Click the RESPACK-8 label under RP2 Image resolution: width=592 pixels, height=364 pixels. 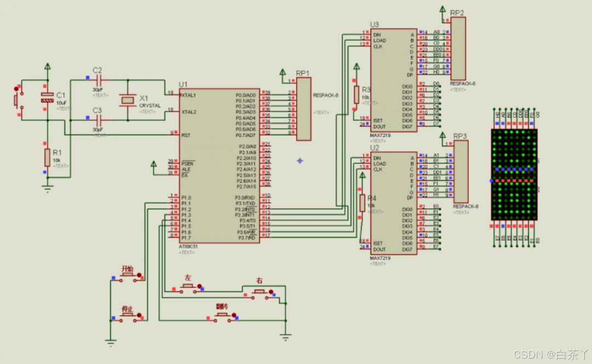[463, 83]
